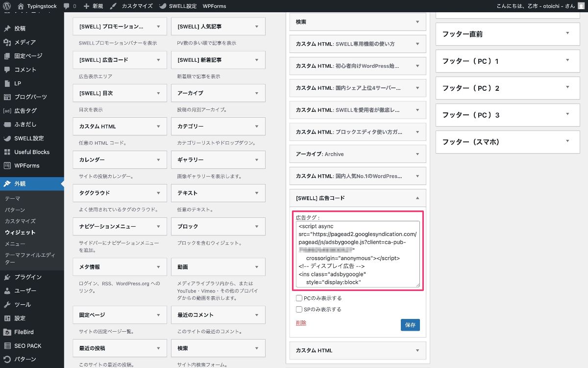Click the ブログパーツ sidebar icon
Viewport: 588px width, 368px height.
click(x=7, y=97)
